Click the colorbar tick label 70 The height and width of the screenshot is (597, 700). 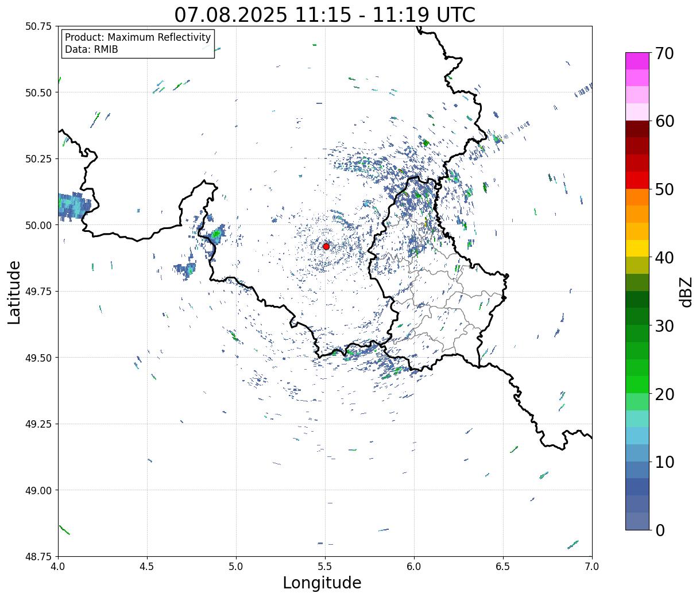pyautogui.click(x=664, y=53)
